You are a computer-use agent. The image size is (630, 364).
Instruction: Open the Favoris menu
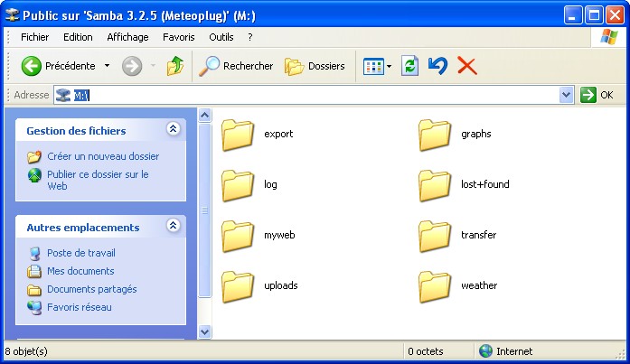(x=178, y=37)
